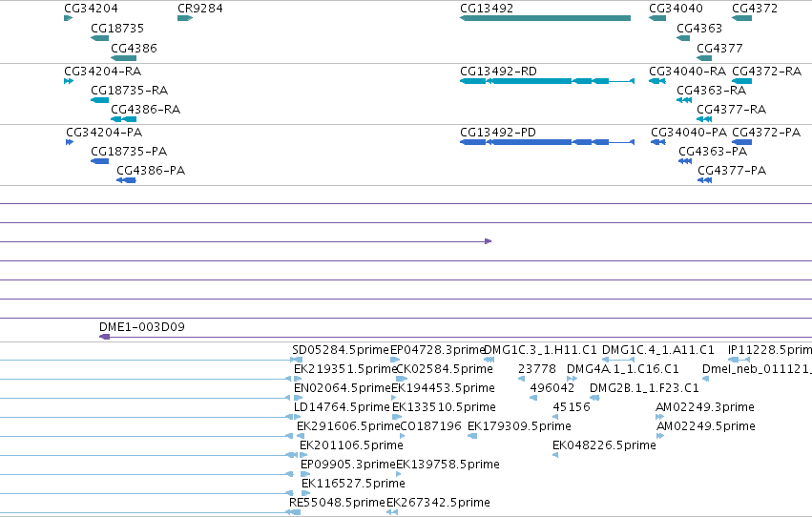Select feature labeled 496042
812x517 pixels.
533,398
